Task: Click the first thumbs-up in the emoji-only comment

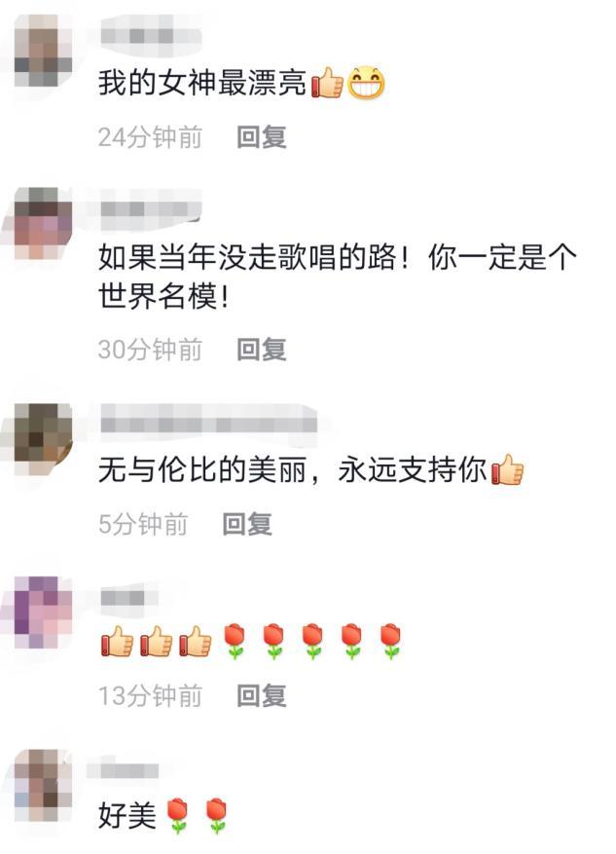Action: coord(117,641)
